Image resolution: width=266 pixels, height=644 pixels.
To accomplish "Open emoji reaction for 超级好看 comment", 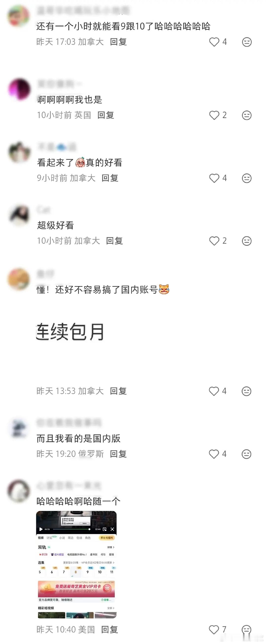I will (247, 241).
